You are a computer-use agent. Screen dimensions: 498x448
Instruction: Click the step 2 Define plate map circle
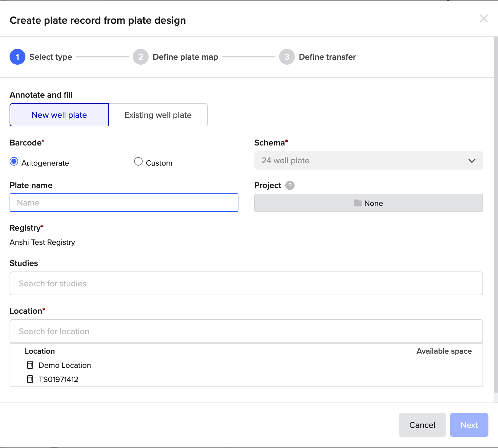tap(141, 57)
